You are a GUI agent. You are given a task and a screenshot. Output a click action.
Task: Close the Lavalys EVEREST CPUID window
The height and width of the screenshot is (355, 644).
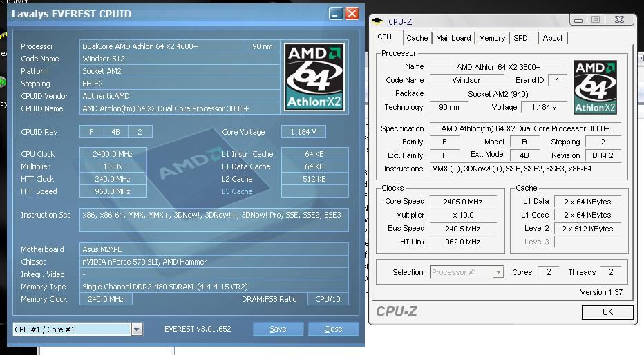coord(352,14)
